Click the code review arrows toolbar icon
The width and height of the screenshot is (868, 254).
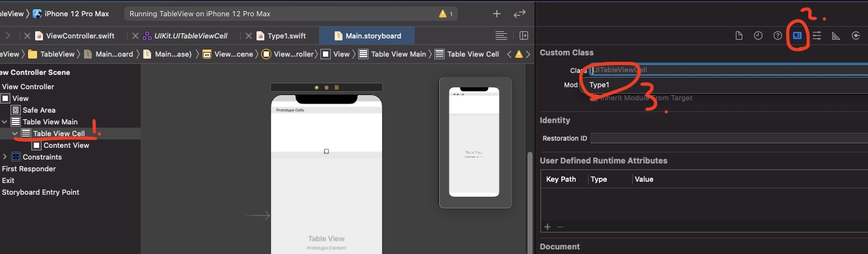pyautogui.click(x=520, y=14)
